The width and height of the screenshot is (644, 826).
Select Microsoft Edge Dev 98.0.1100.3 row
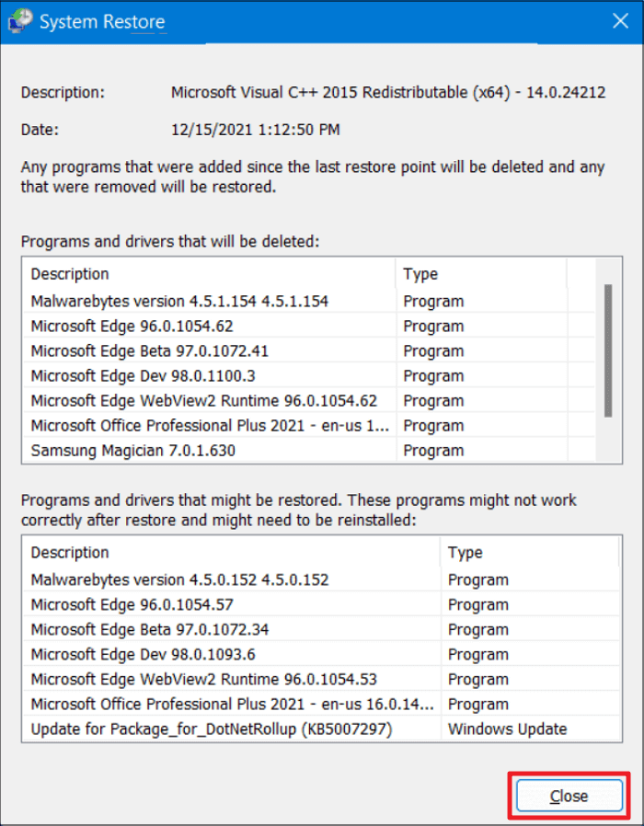pyautogui.click(x=143, y=375)
